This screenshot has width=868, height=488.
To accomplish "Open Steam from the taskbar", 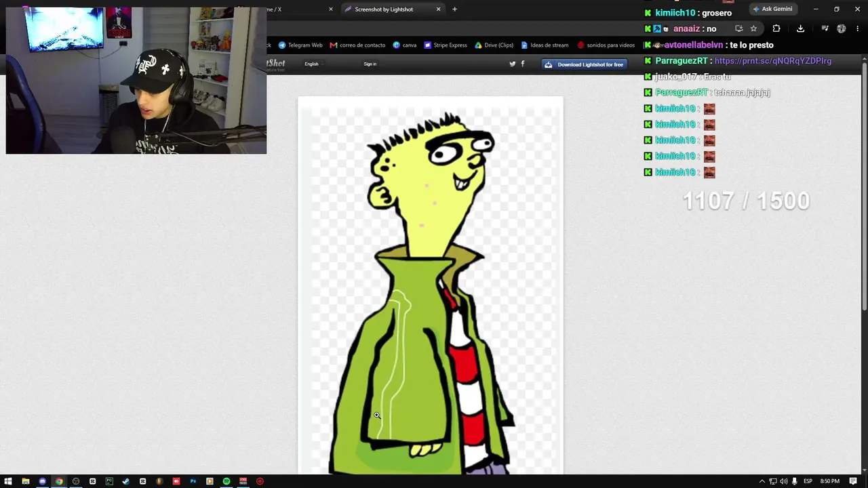I will point(125,481).
